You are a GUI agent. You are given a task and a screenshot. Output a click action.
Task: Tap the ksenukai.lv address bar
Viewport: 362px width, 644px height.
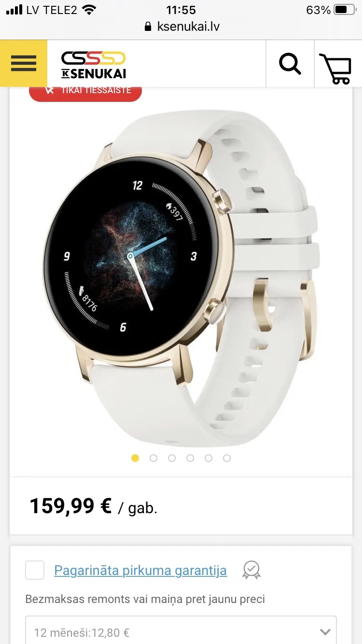pyautogui.click(x=181, y=26)
